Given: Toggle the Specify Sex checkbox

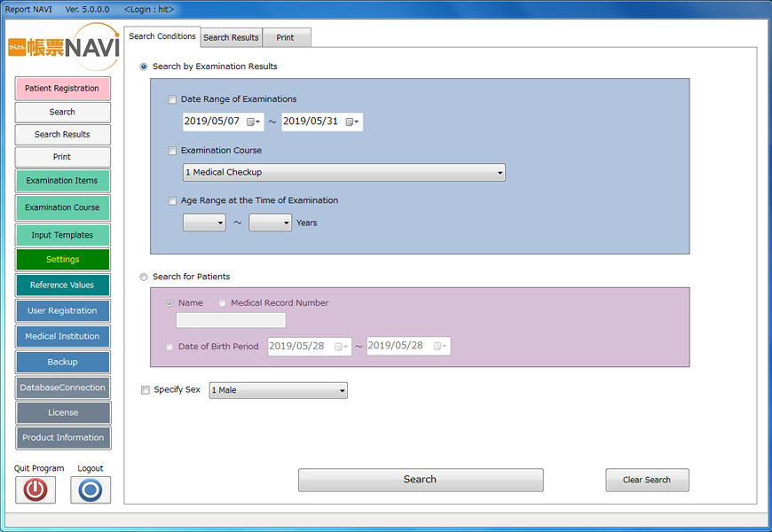Looking at the screenshot, I should pos(146,390).
